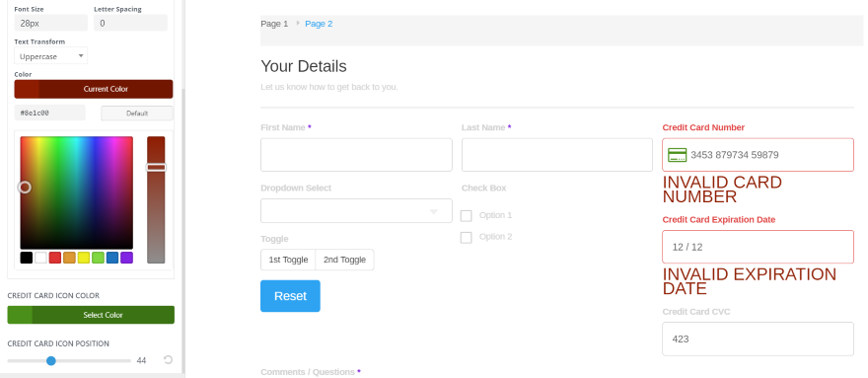Reset the credit card icon position
868x378 pixels.
(x=169, y=360)
